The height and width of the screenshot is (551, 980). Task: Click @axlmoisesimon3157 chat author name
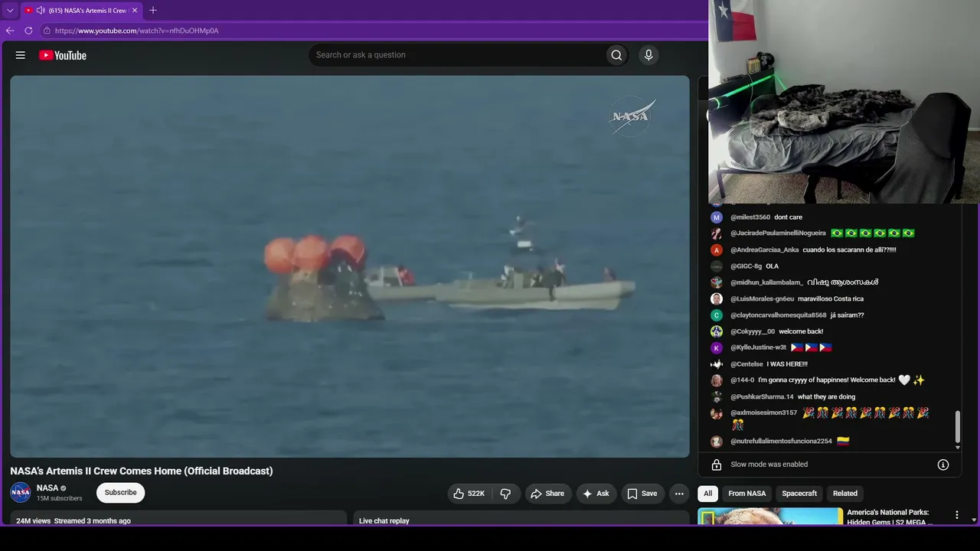pyautogui.click(x=763, y=413)
